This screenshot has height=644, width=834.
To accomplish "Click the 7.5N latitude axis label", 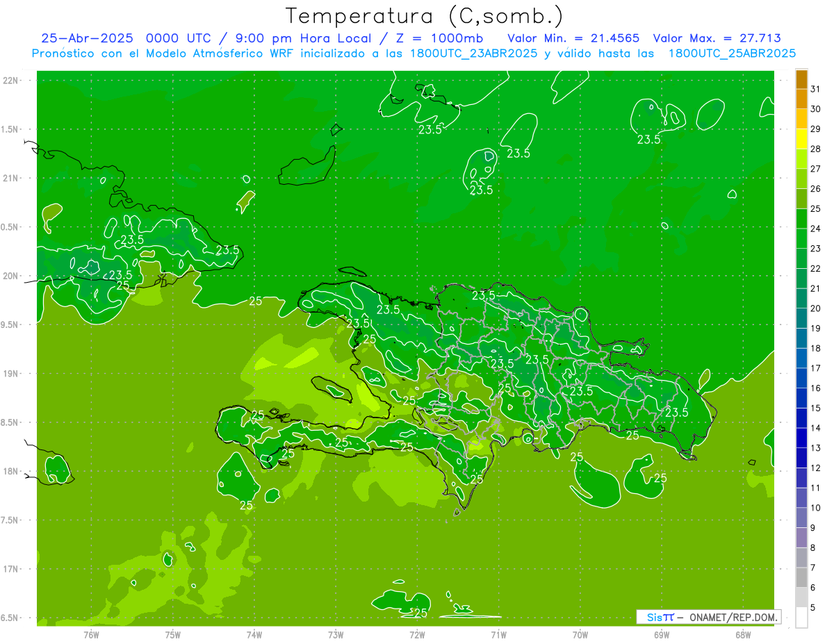I will 10,520.
